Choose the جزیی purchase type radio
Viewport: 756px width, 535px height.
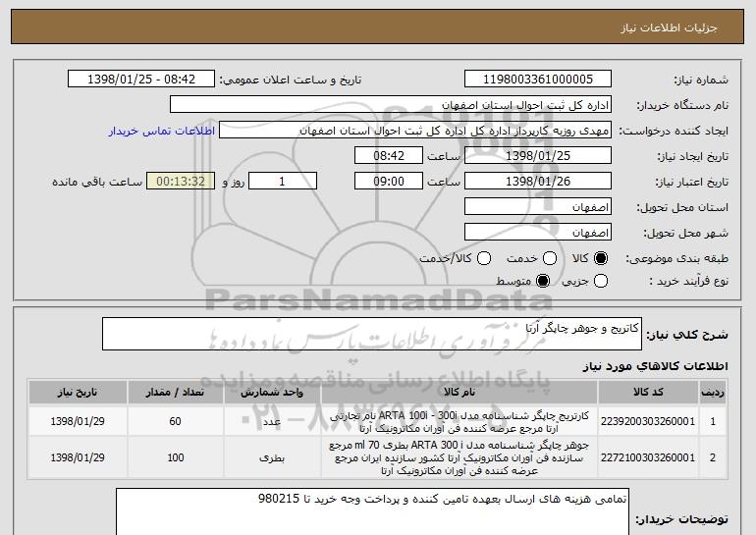pos(600,281)
